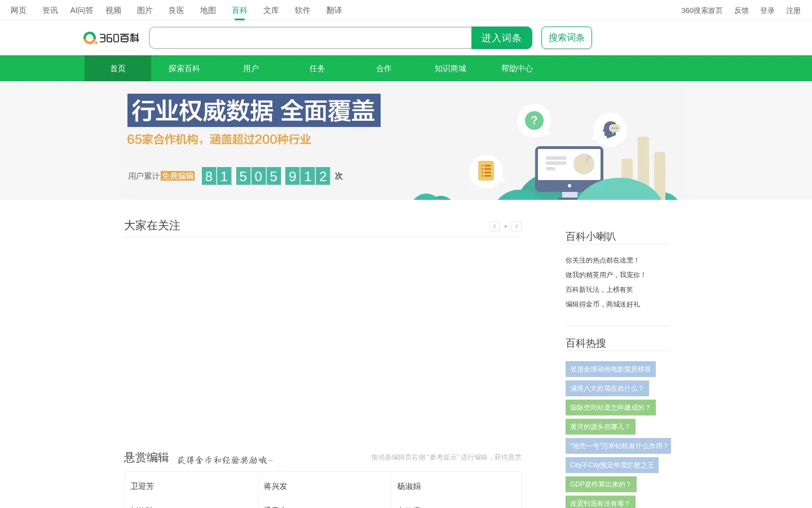Open 任务 navigation item

(317, 68)
